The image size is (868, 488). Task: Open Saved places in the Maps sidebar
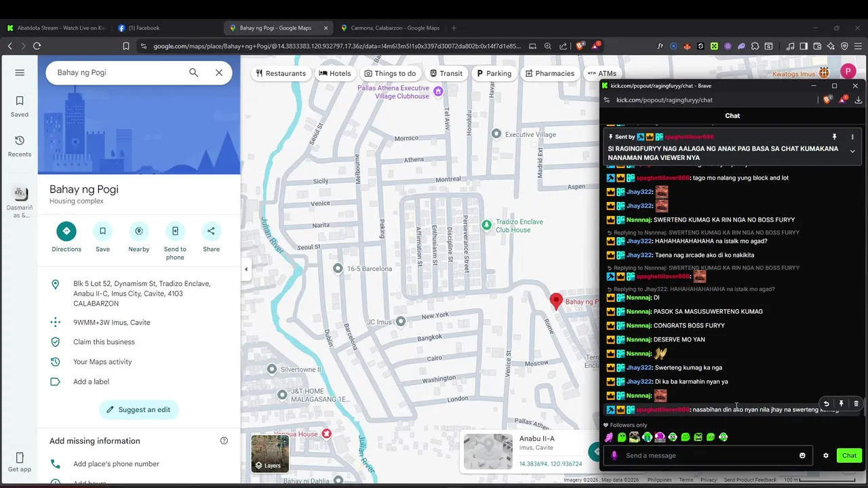click(x=20, y=106)
